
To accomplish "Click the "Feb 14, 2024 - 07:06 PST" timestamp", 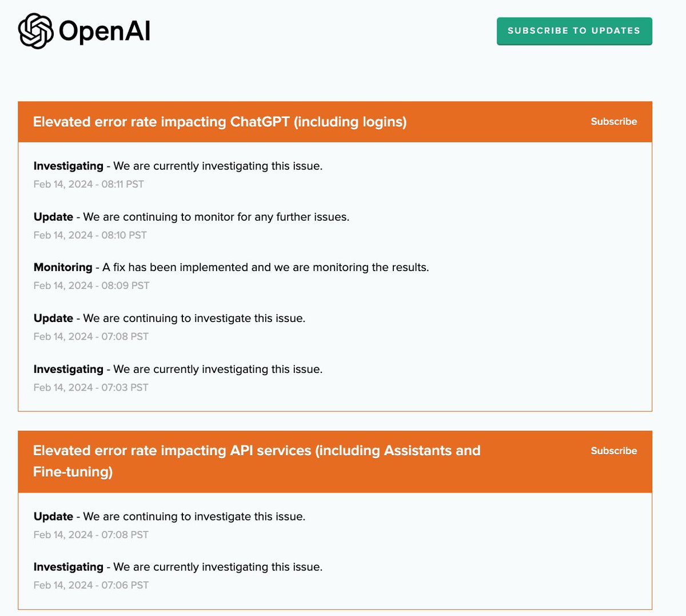I will point(91,585).
